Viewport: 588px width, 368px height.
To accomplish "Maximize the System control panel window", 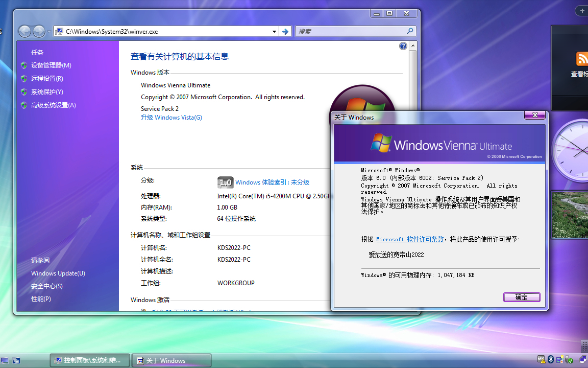I will (389, 13).
